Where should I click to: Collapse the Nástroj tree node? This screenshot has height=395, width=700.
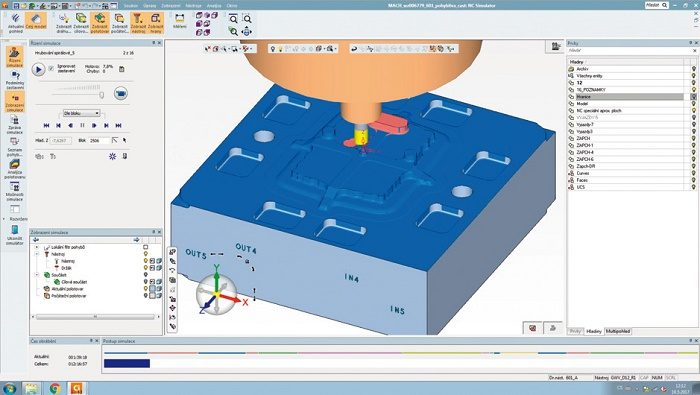pos(37,254)
